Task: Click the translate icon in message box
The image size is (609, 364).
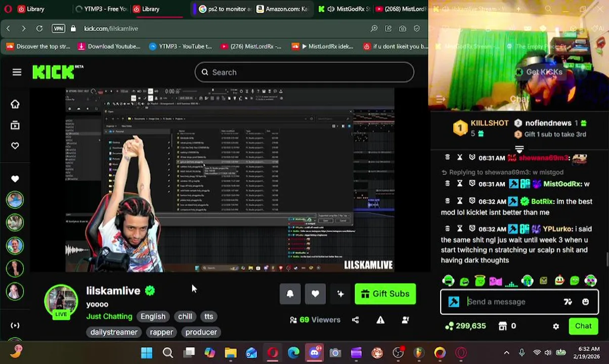Action: coord(568,302)
